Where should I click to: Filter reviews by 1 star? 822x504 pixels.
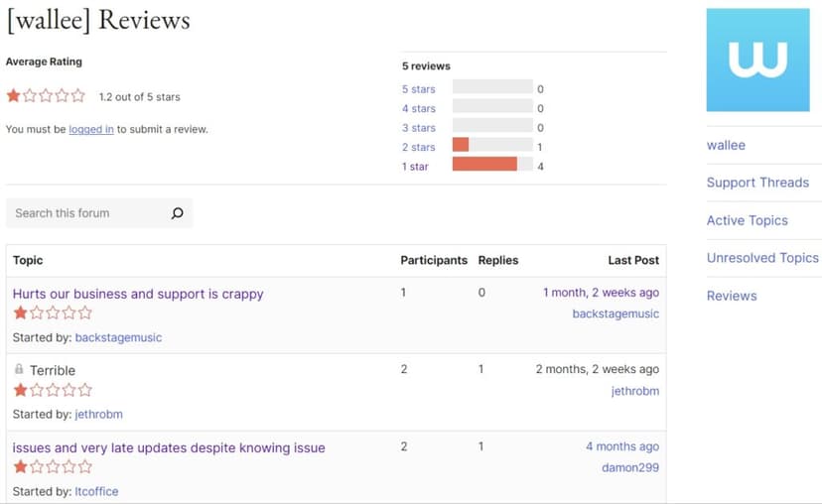coord(415,167)
